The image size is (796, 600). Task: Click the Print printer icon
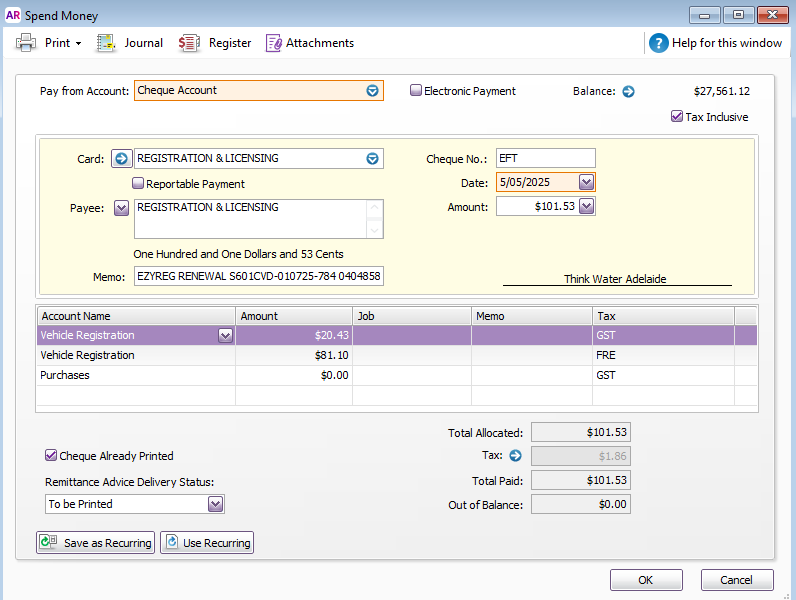[x=26, y=43]
